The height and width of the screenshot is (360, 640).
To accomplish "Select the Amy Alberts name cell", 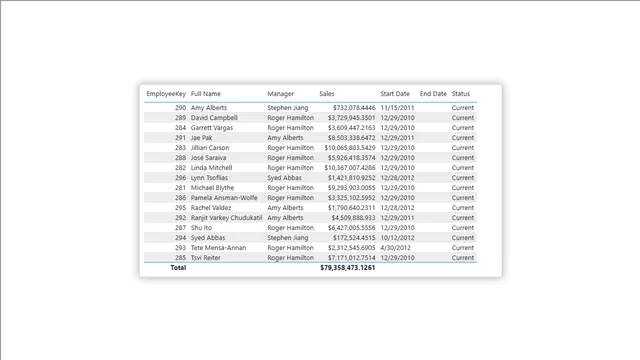I will point(209,108).
